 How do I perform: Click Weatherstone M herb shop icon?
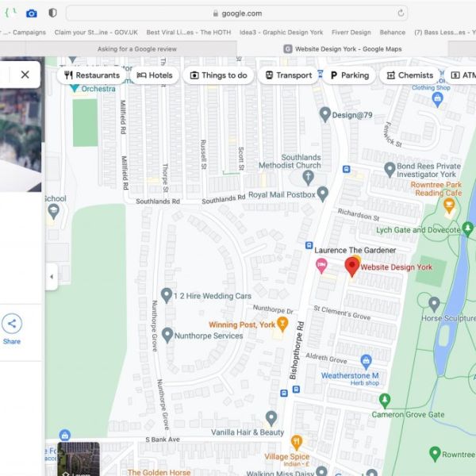[366, 362]
